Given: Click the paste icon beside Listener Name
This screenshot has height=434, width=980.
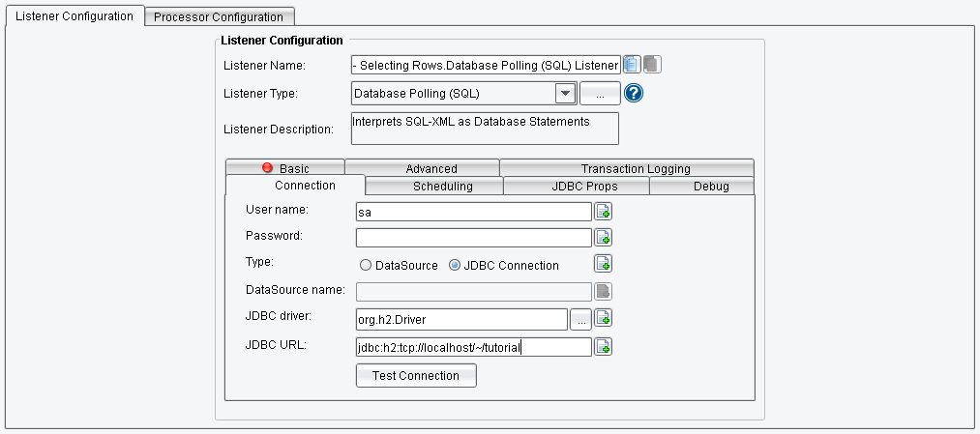Looking at the screenshot, I should click(x=652, y=65).
